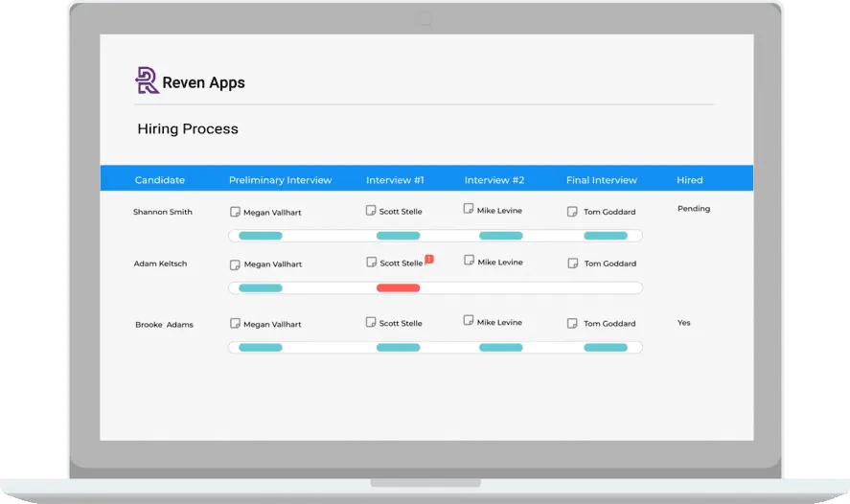Click the Hiring Process page title

tap(188, 128)
